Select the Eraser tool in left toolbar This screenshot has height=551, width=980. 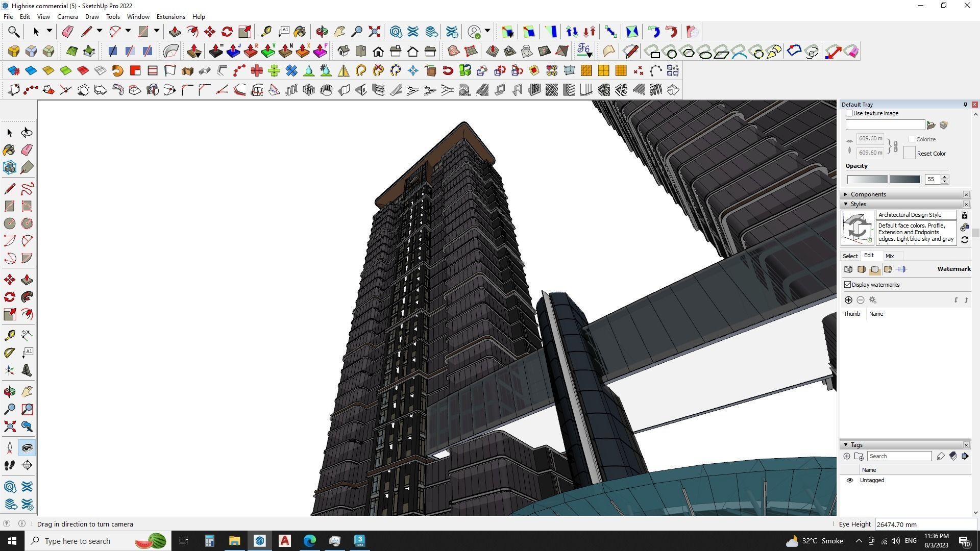(x=27, y=149)
